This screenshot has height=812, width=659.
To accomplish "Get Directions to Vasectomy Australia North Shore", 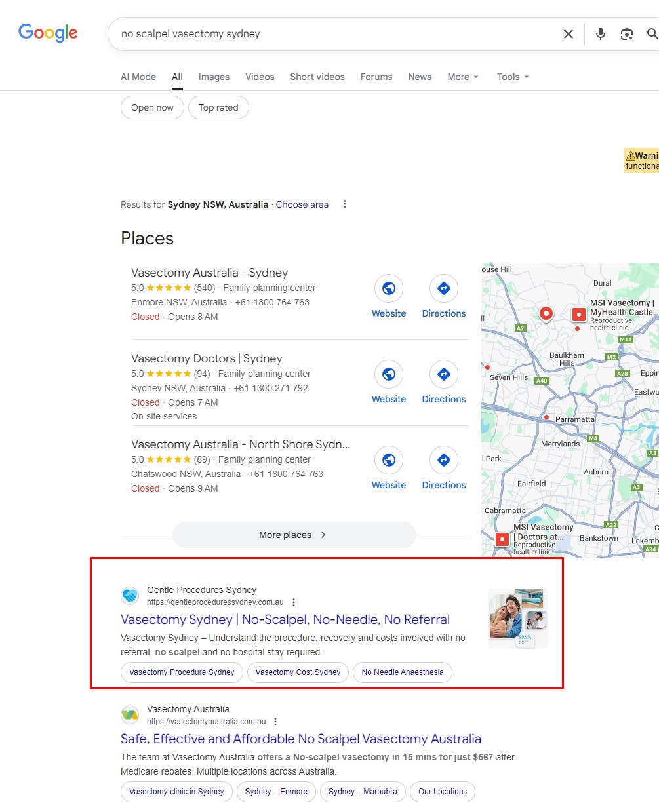I will 444,460.
